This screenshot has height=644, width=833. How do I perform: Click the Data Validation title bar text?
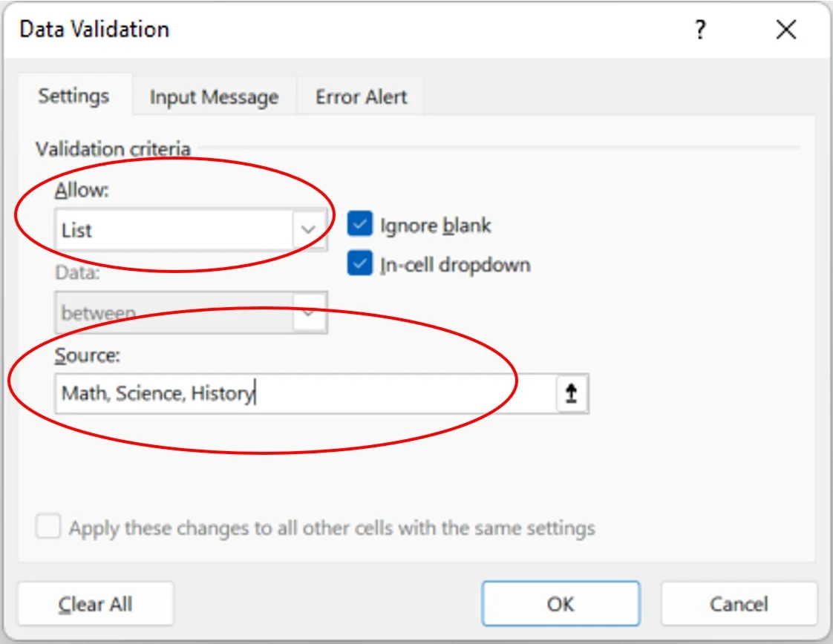(94, 30)
